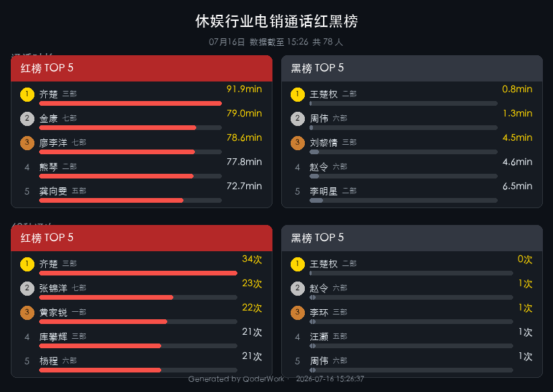The width and height of the screenshot is (553, 392).
Task: Click the bronze rank 3 badge next to 刘黎情
Action: (297, 143)
